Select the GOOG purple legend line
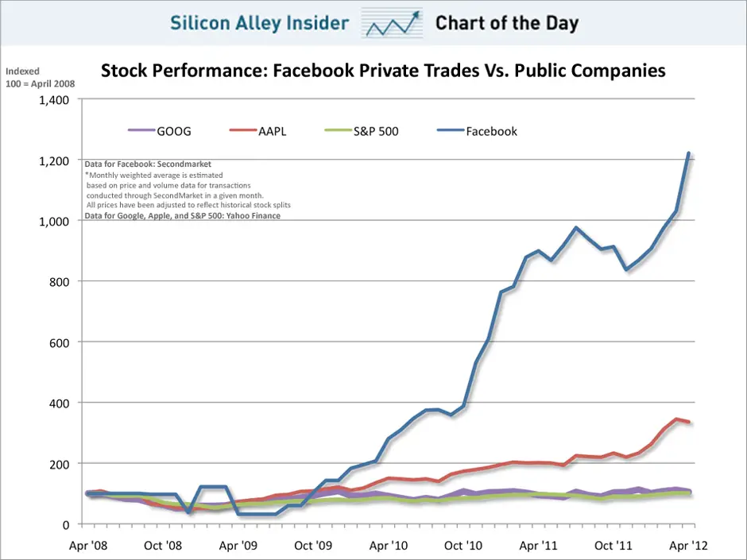This screenshot has width=747, height=560. (141, 130)
